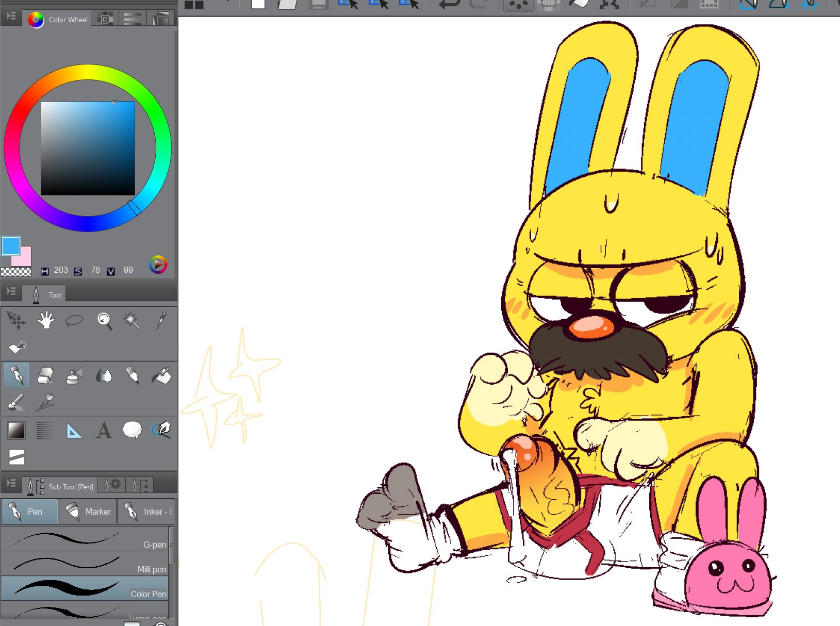Select the Pen nib tool
840x626 pixels.
[16, 375]
